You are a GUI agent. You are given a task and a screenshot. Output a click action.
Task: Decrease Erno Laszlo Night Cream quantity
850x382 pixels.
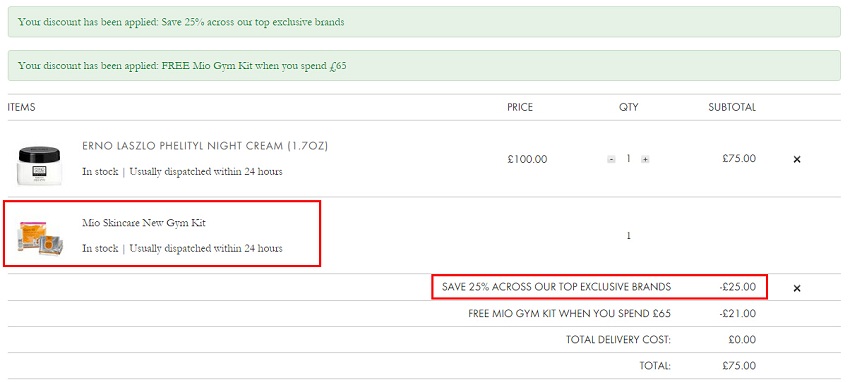point(611,159)
